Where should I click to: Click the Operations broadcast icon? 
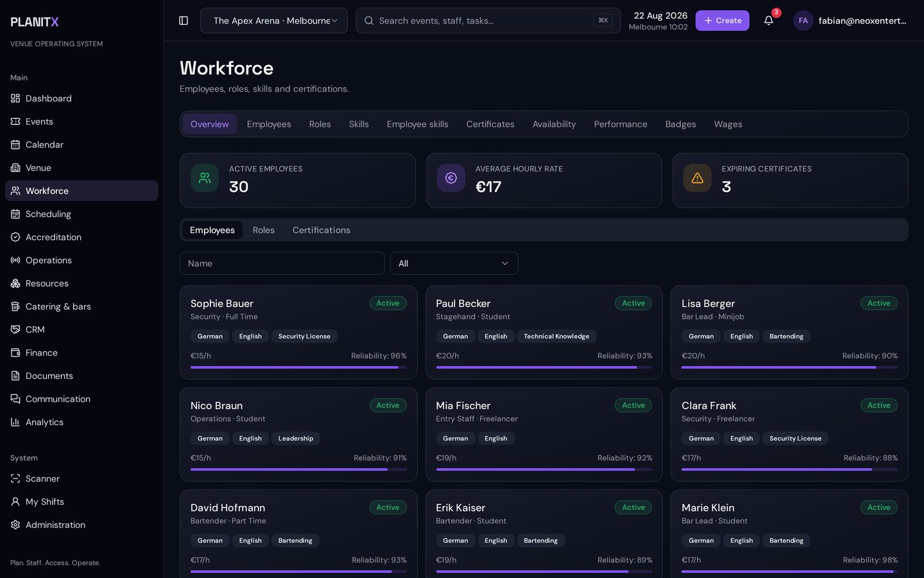pyautogui.click(x=15, y=260)
